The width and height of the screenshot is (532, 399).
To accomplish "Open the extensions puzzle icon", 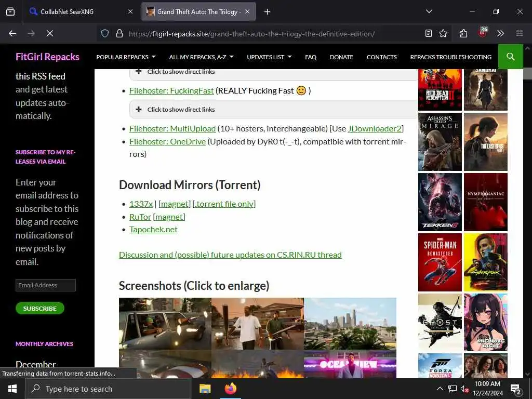I will pos(463,33).
